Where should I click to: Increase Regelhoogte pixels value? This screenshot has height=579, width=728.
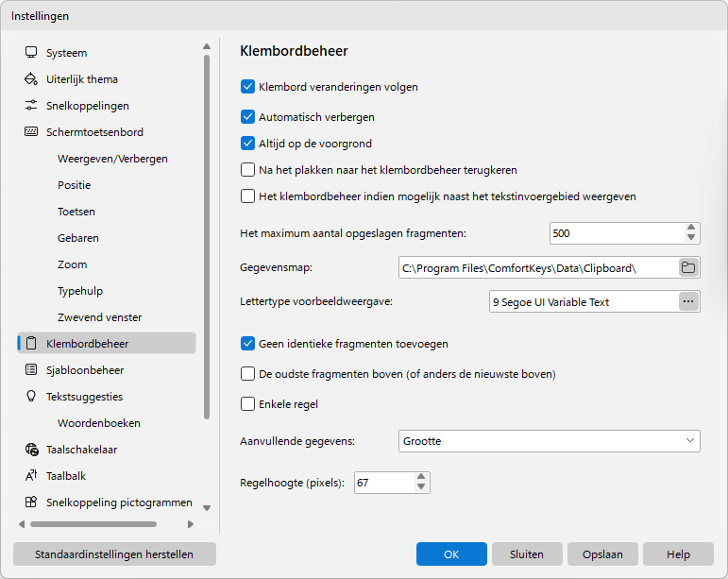[420, 477]
